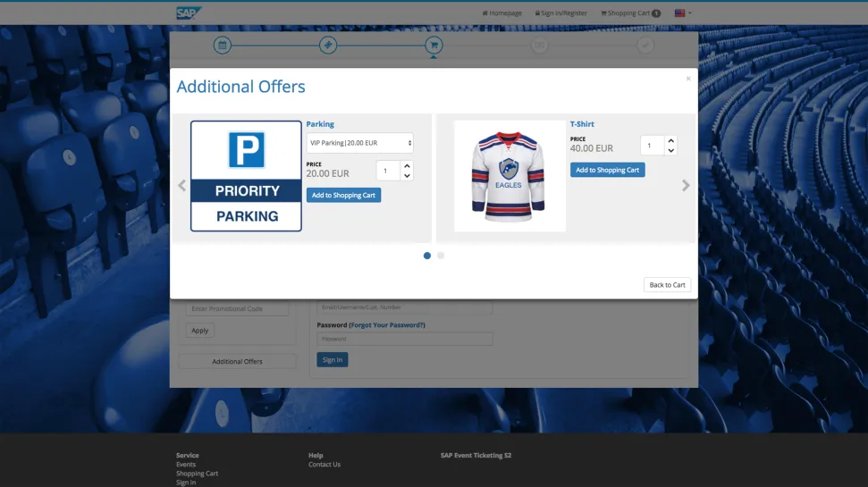The width and height of the screenshot is (868, 487).
Task: Add Parking to the shopping cart
Action: point(343,195)
